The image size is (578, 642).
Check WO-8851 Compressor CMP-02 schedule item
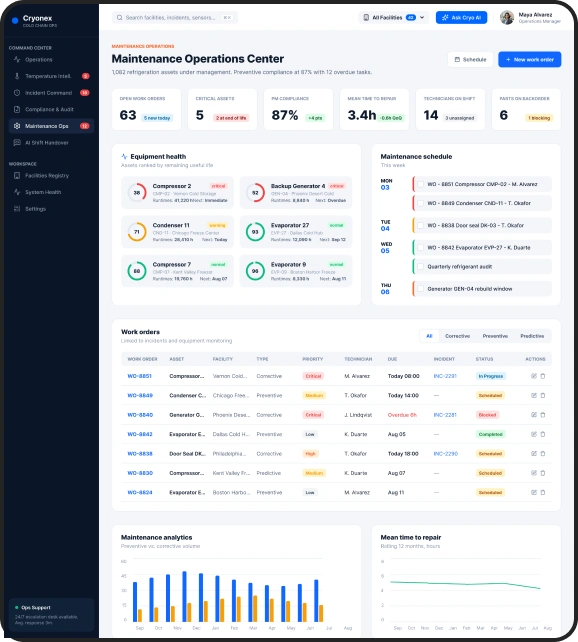420,184
